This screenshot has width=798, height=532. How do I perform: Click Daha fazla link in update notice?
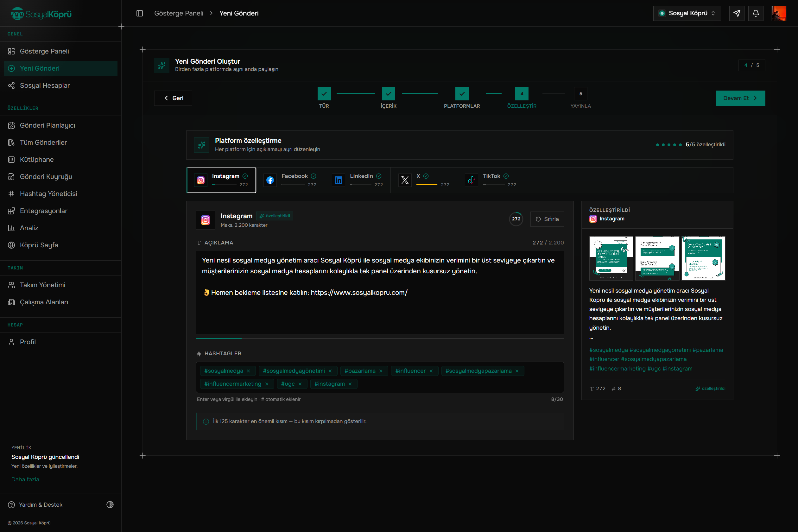click(25, 479)
